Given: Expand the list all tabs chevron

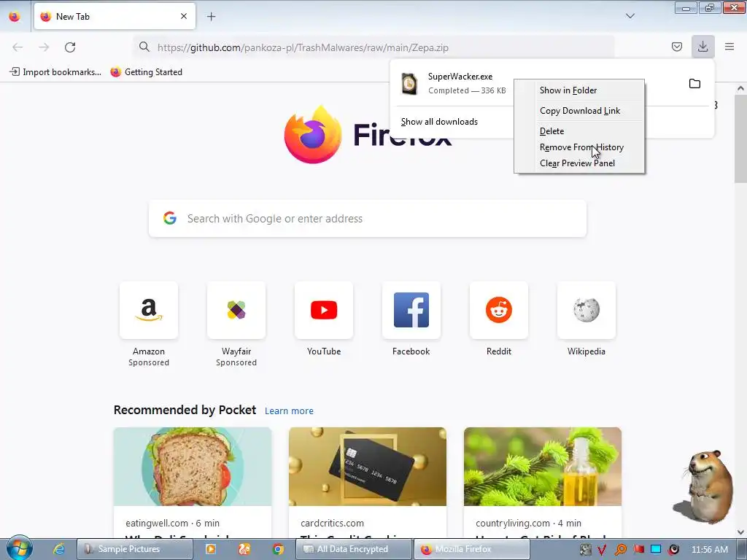Looking at the screenshot, I should point(630,16).
